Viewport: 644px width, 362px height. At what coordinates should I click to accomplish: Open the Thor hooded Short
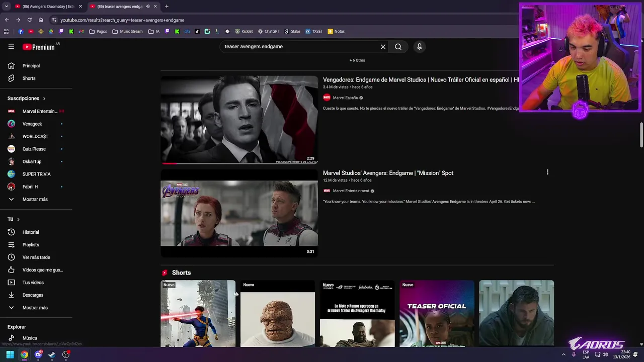[517, 314]
